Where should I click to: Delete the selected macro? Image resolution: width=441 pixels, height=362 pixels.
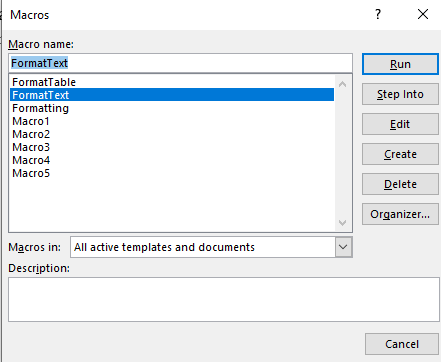click(x=400, y=184)
